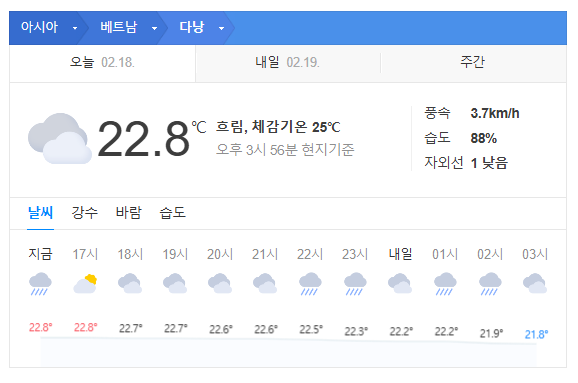Click the rain icon under 01시
Image resolution: width=578 pixels, height=383 pixels.
pyautogui.click(x=445, y=284)
